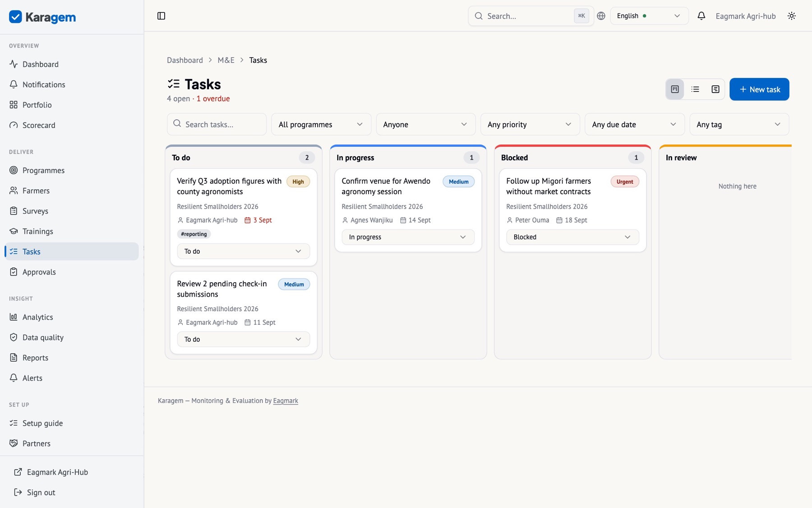Image resolution: width=812 pixels, height=508 pixels.
Task: Click the Trainings graduation cap icon
Action: click(x=14, y=231)
